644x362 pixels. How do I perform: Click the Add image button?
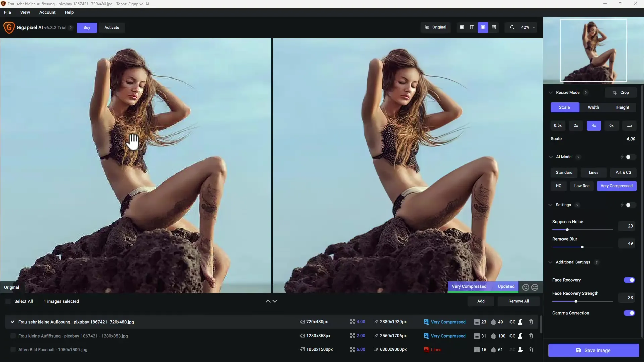[480, 301]
